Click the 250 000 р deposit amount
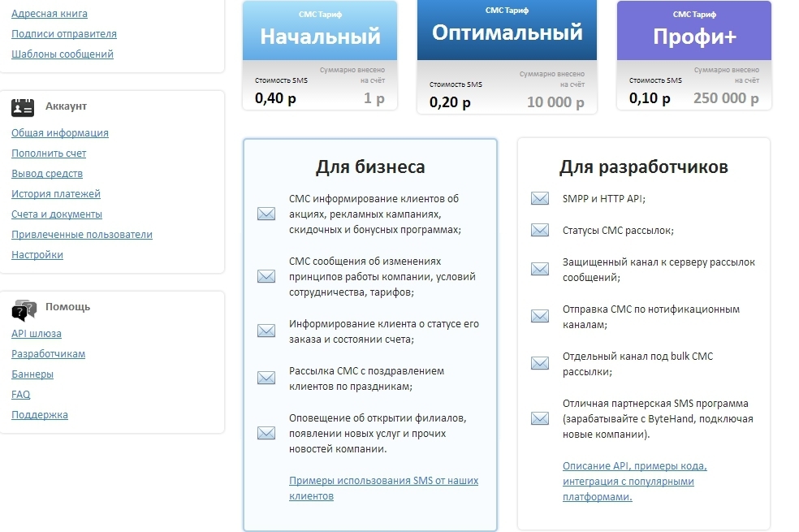Screen dimensions: 799x532 point(726,98)
